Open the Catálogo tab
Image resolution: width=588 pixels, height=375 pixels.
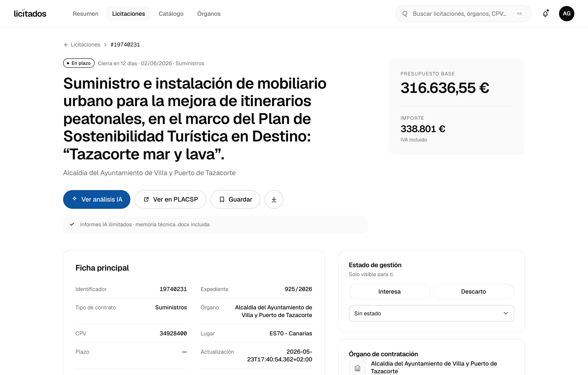coord(171,14)
